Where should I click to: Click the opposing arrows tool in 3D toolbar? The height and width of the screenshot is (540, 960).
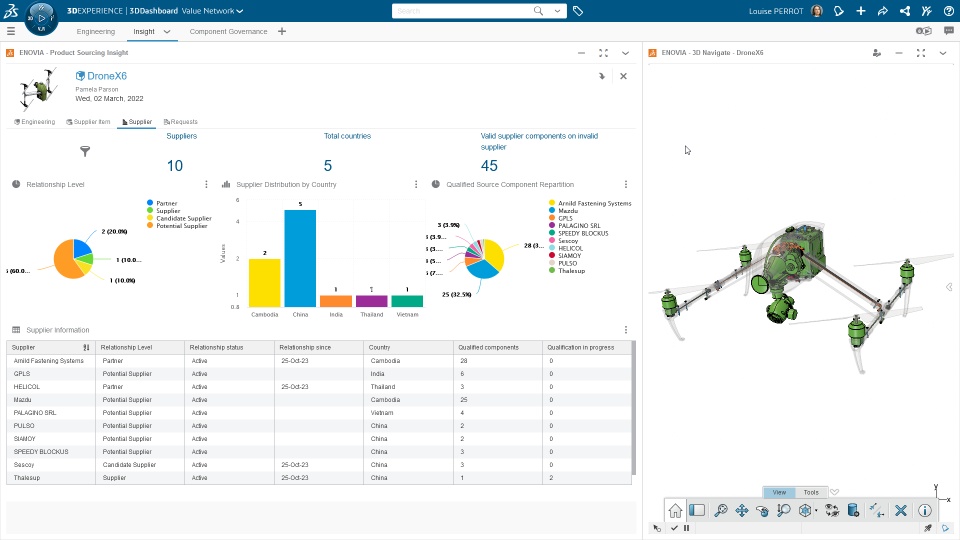tap(877, 510)
